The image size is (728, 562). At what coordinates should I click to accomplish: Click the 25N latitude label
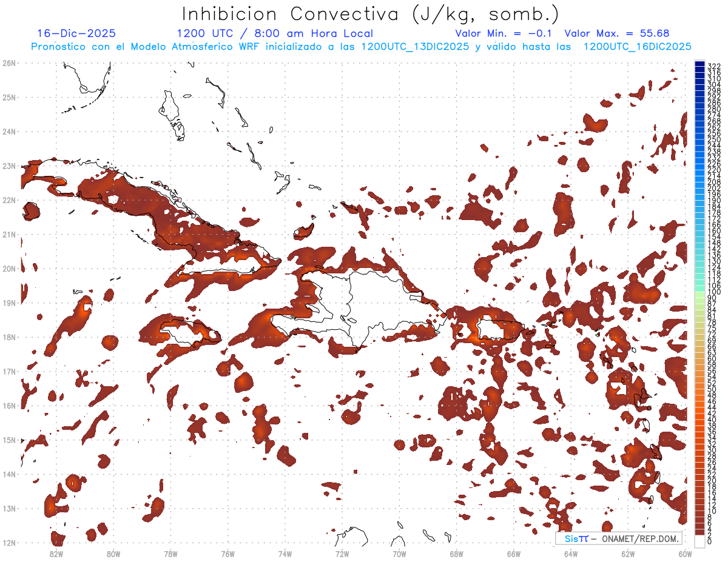(9, 97)
